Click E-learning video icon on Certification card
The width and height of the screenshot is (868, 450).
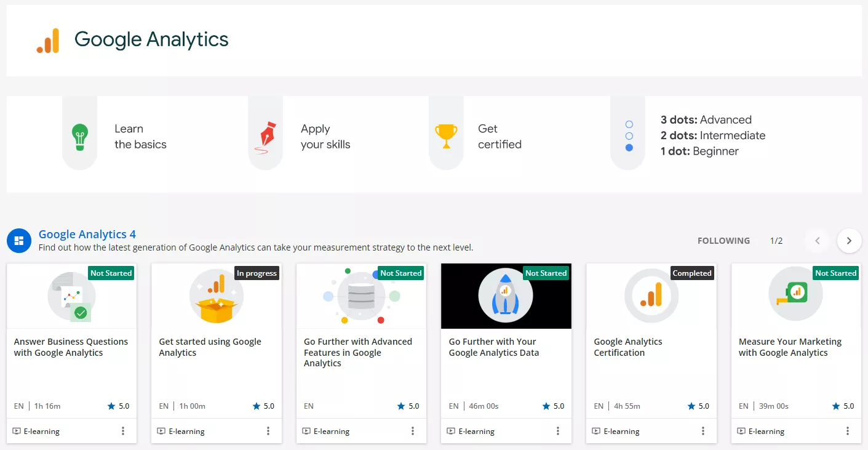click(x=596, y=431)
